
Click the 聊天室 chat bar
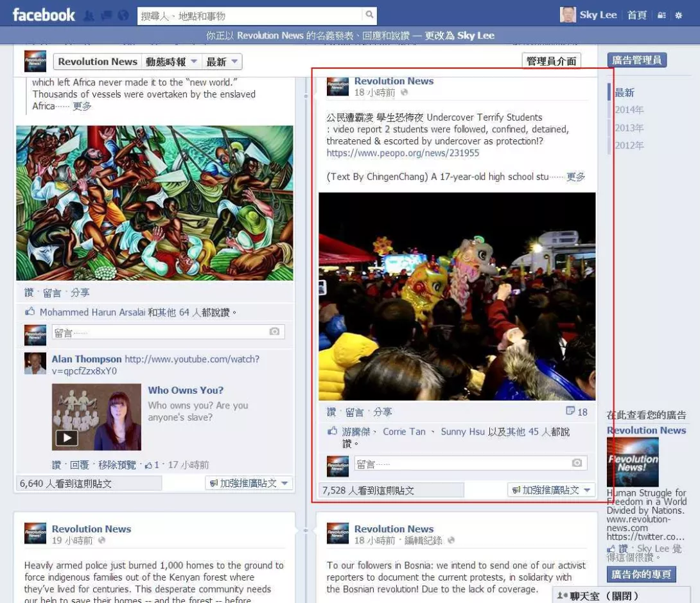click(x=621, y=595)
